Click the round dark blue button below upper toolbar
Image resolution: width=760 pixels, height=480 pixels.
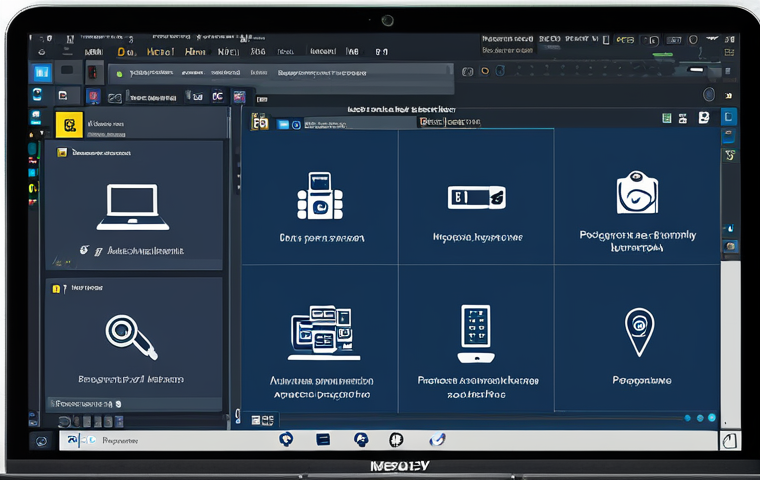point(709,94)
